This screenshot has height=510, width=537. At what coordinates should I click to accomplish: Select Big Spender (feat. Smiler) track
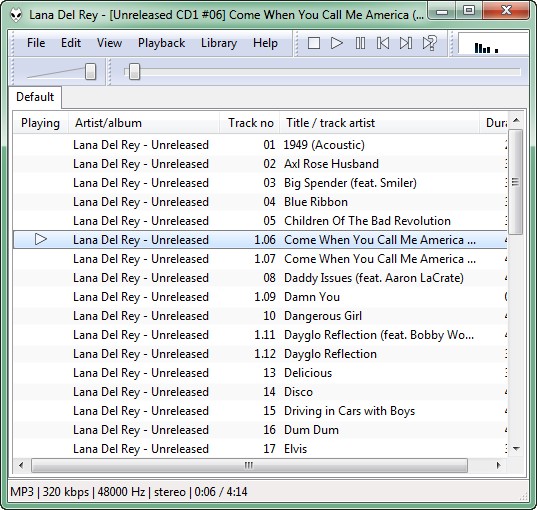pos(260,183)
